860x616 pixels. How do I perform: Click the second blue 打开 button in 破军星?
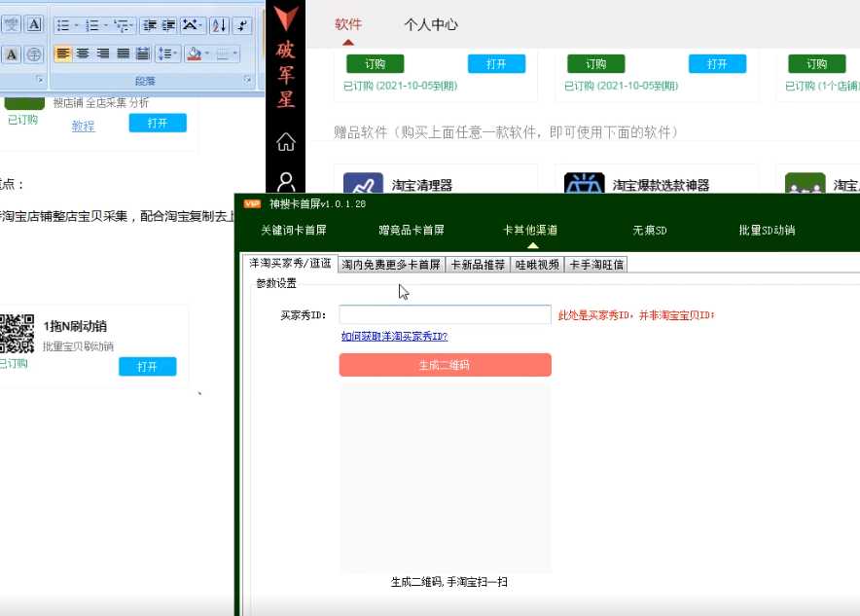(x=717, y=63)
